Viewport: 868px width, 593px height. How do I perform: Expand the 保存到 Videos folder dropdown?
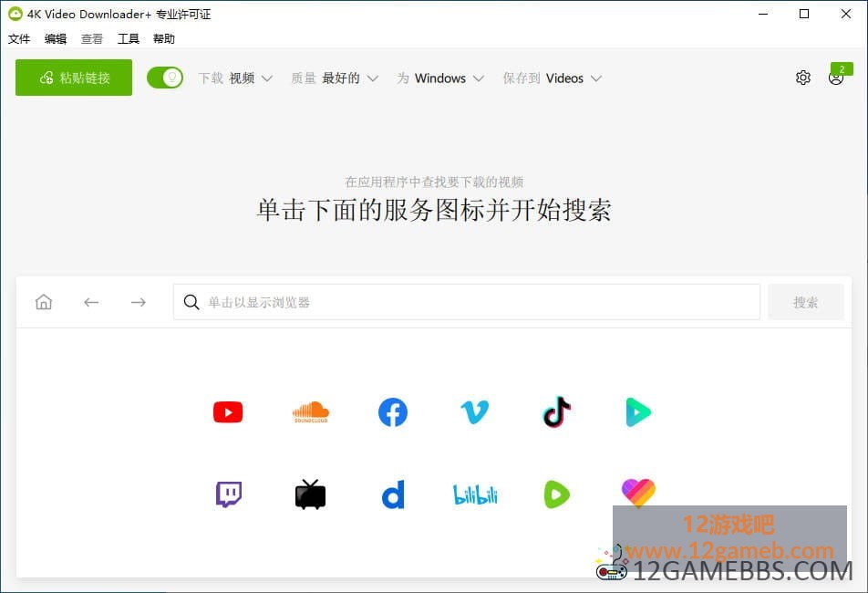[x=553, y=78]
